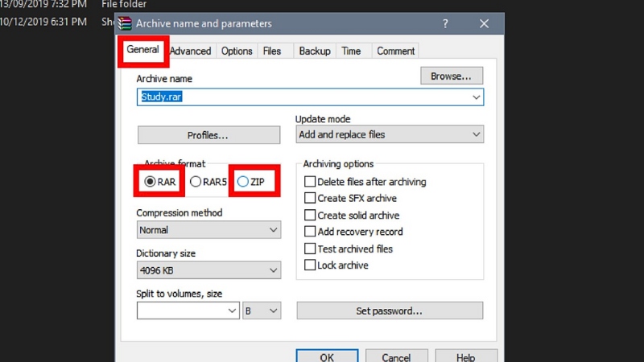
Task: Click the question mark help icon in the title bar
Action: (x=445, y=24)
